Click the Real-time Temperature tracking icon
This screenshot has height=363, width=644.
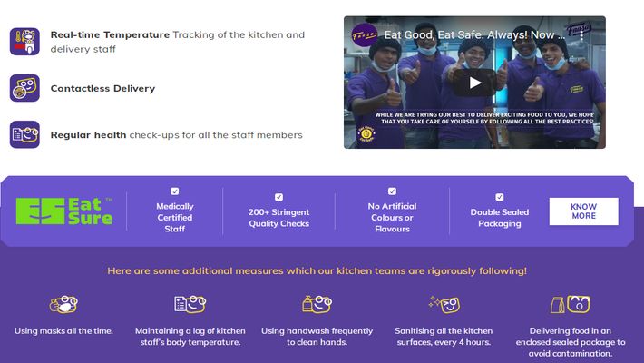click(x=24, y=42)
